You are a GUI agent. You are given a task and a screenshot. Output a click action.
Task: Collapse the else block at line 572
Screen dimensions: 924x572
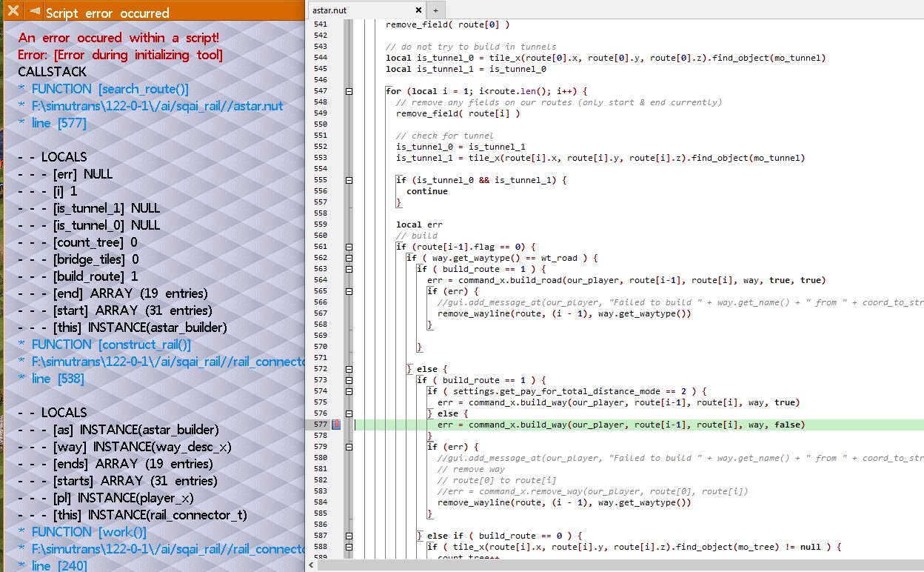(349, 369)
